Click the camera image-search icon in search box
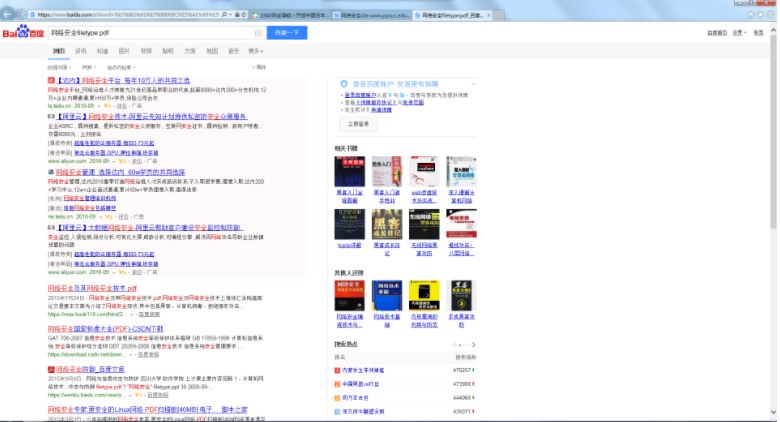 [259, 33]
